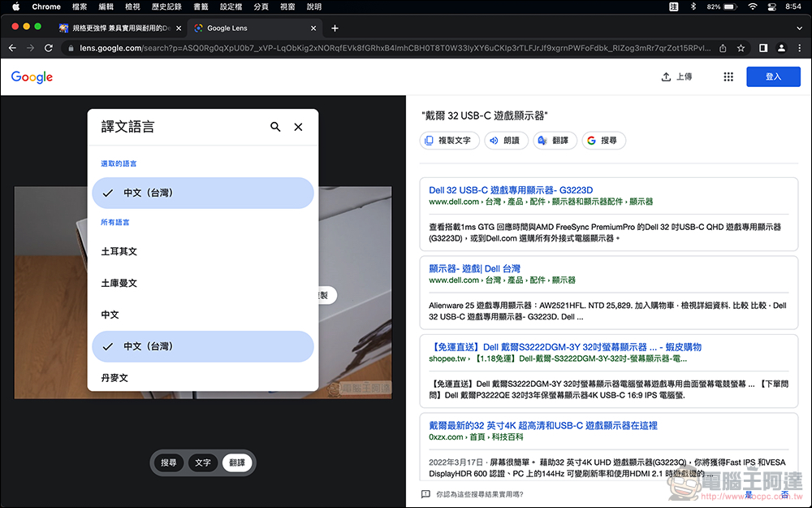The width and height of the screenshot is (812, 508).
Task: Click the 上傳 upload button
Action: coord(677,76)
